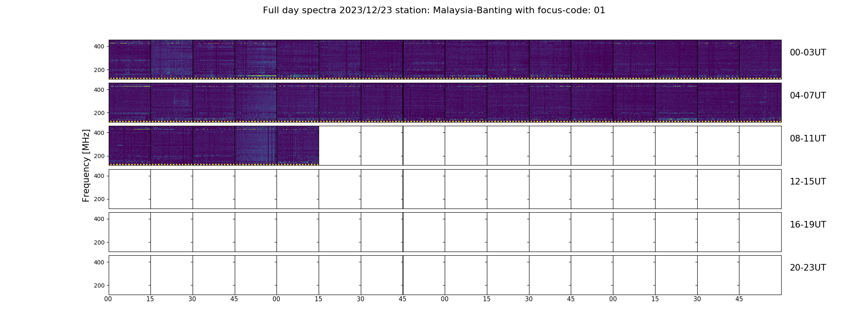Viewport: 868px width, 331px height.
Task: Click the '400' tick of the 12-15UT row
Action: [99, 176]
